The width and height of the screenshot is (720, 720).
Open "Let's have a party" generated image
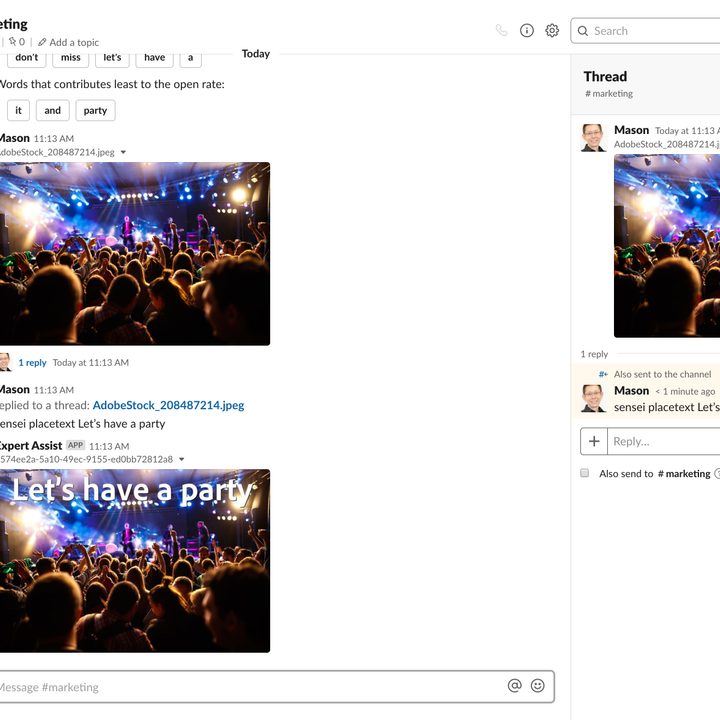coord(135,561)
